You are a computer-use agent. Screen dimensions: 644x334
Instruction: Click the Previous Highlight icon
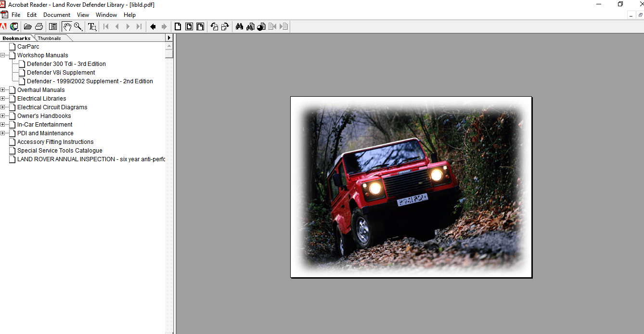pyautogui.click(x=272, y=26)
